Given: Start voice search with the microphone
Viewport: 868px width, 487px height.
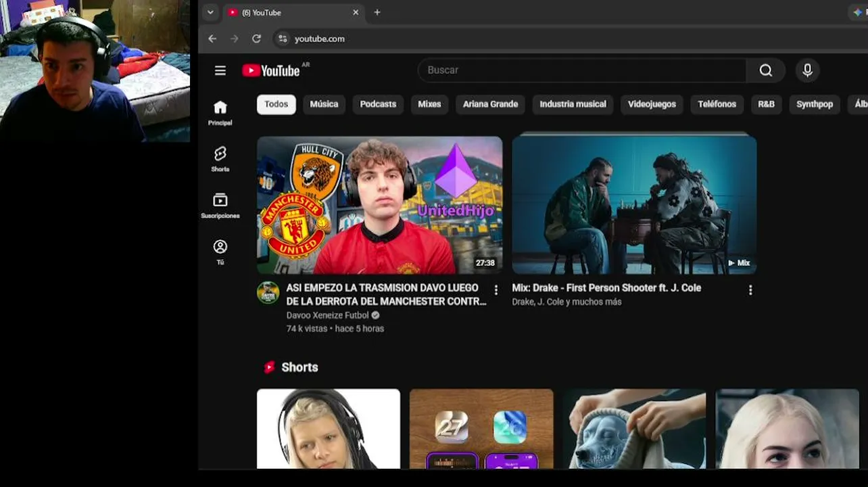Looking at the screenshot, I should [807, 70].
